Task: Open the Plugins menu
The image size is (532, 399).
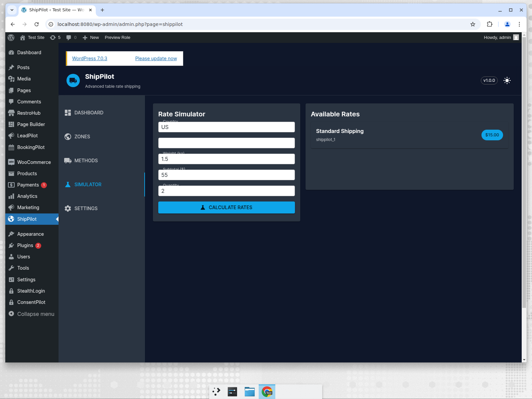Action: point(32,245)
